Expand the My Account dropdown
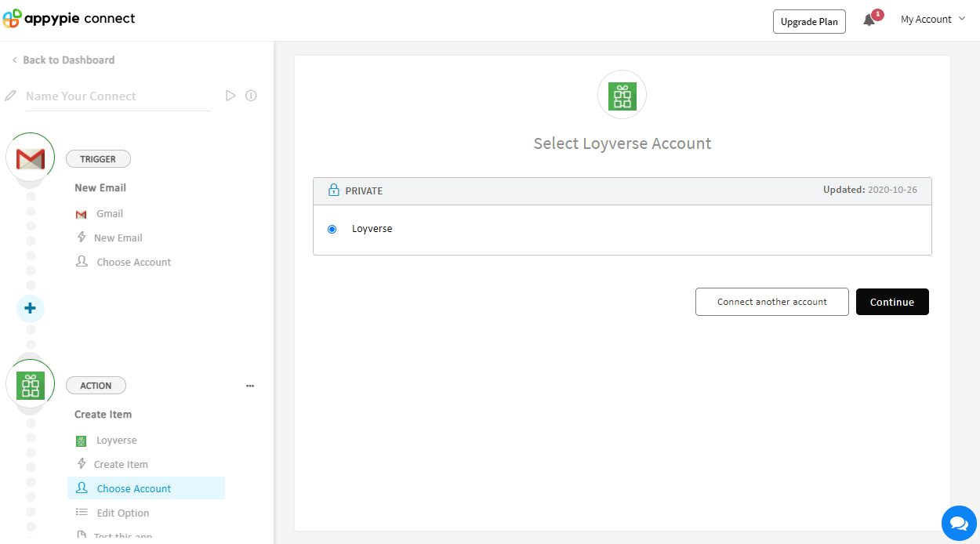Screen dimensions: 980x544 [932, 20]
